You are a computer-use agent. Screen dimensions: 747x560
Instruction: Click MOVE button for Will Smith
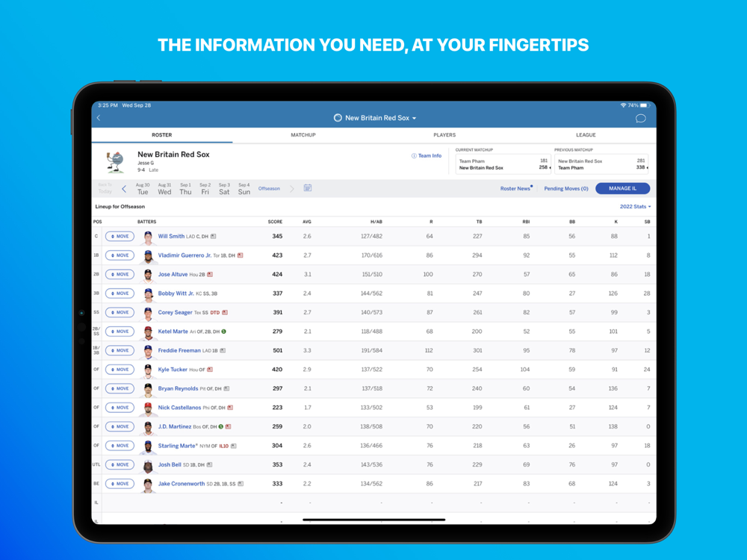(120, 236)
